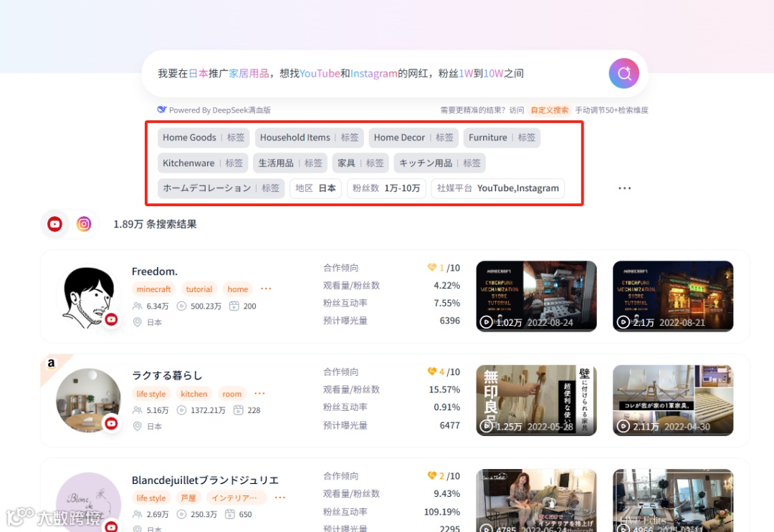Show more tags for ラクする暮らし
Viewport: 774px width, 532px height.
point(259,394)
